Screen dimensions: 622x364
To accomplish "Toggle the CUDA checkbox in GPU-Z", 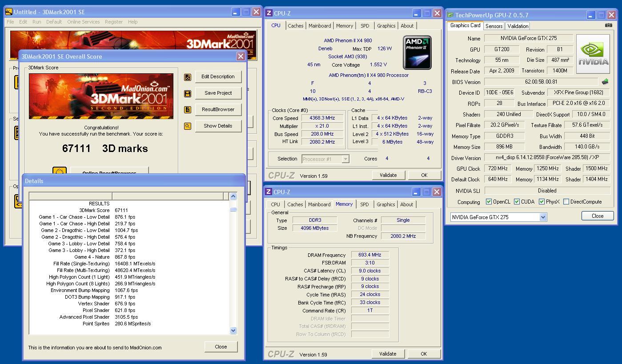I will click(517, 202).
